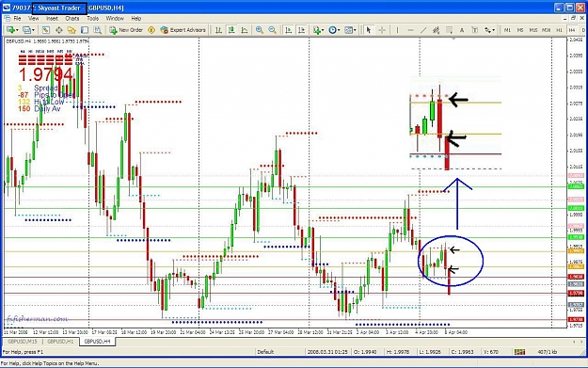Set timeframe to M5
Screen dimensions: 588x368
[x=520, y=30]
